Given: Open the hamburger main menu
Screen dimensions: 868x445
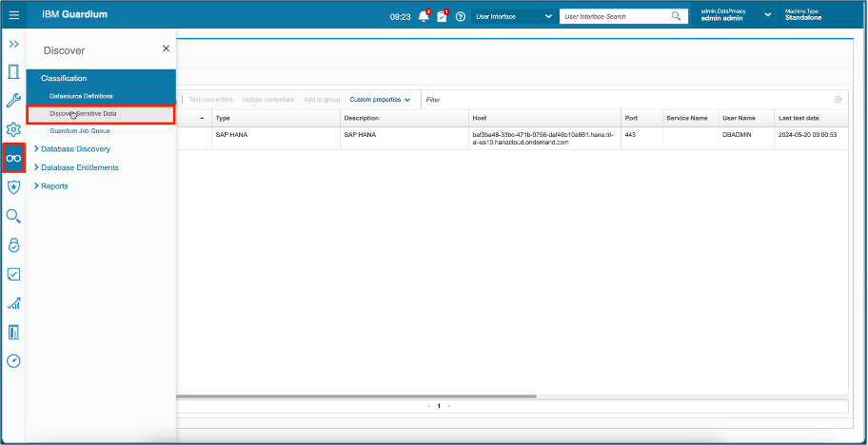Looking at the screenshot, I should point(14,15).
